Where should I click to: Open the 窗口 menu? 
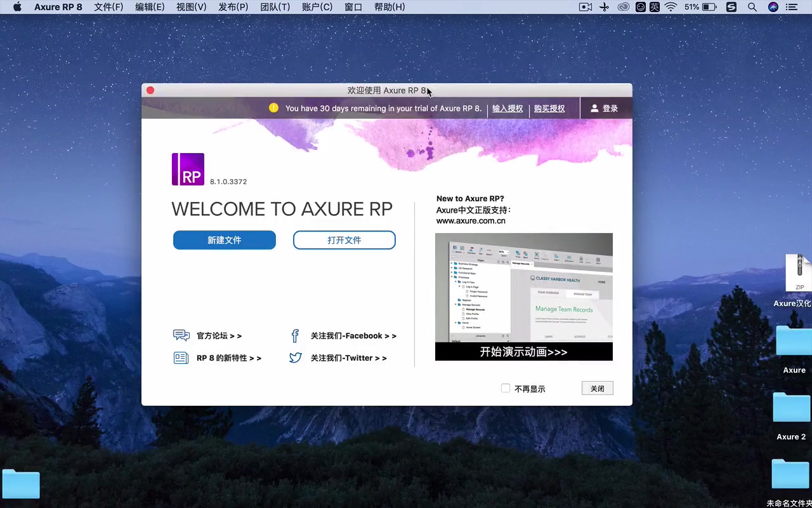click(x=353, y=7)
